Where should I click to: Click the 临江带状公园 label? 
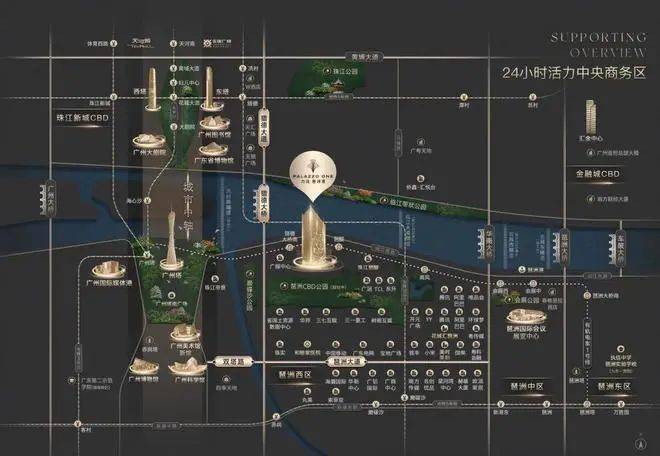click(408, 204)
